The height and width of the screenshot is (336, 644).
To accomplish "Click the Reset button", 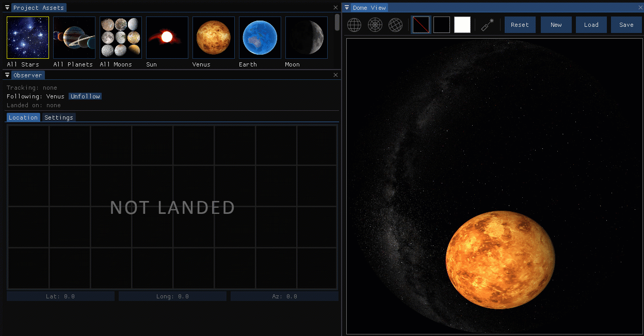I will [520, 25].
